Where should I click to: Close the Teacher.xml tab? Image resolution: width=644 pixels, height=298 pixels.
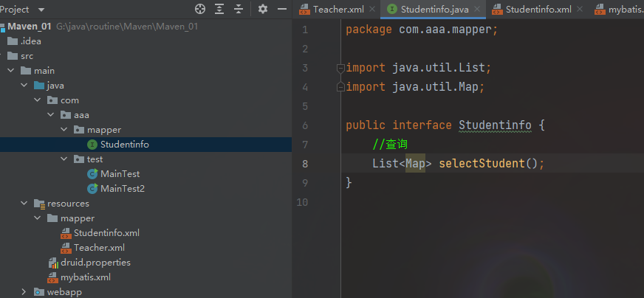pyautogui.click(x=372, y=9)
